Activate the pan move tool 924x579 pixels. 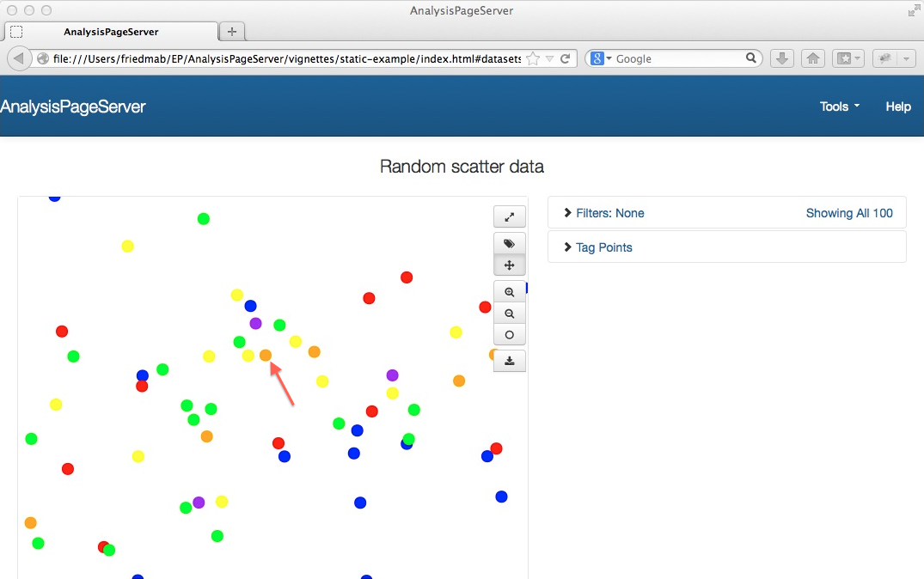click(x=509, y=265)
